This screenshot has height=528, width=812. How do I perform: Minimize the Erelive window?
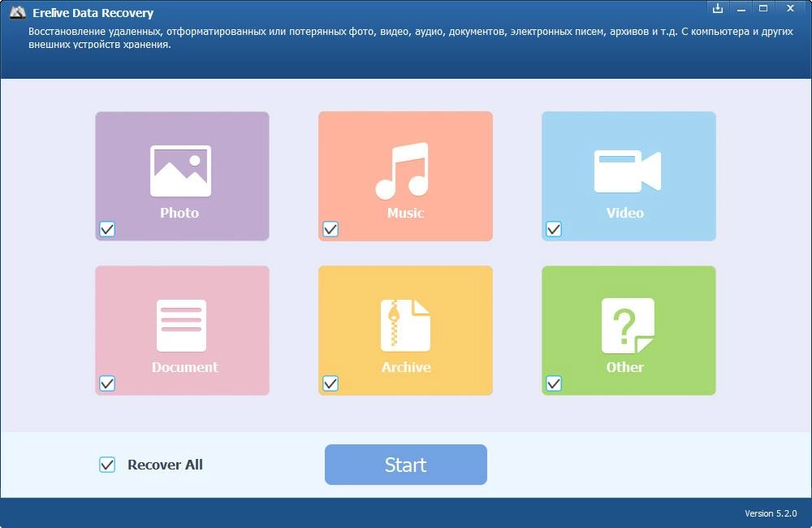(741, 9)
